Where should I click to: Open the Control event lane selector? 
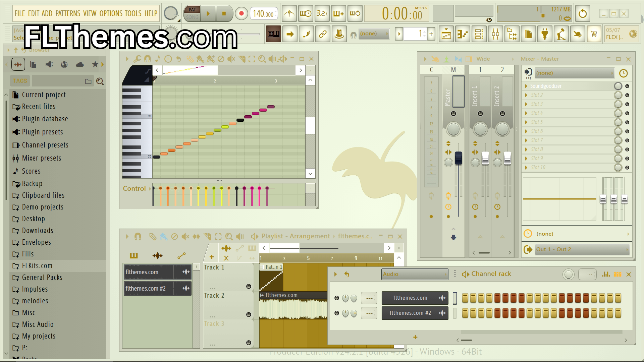coord(137,189)
